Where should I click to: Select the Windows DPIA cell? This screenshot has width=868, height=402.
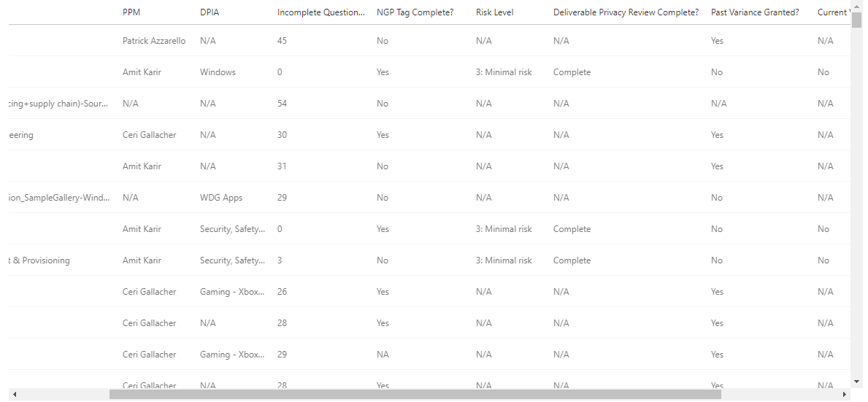pos(218,72)
